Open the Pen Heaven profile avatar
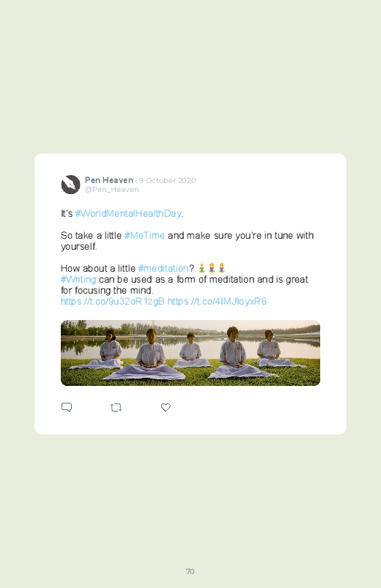381x588 pixels. click(x=70, y=185)
